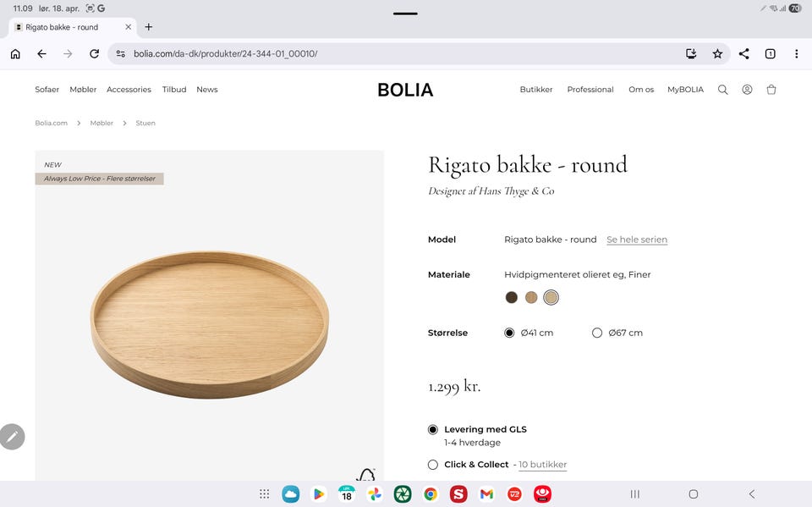Image resolution: width=812 pixels, height=507 pixels.
Task: Open Gmail from the taskbar
Action: [486, 494]
